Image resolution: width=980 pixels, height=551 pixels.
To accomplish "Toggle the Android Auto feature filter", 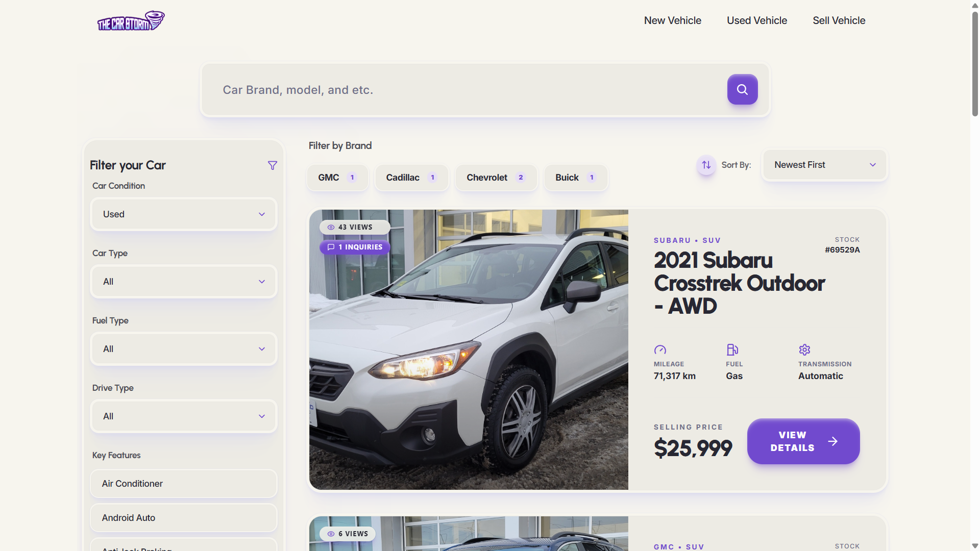I will (184, 518).
